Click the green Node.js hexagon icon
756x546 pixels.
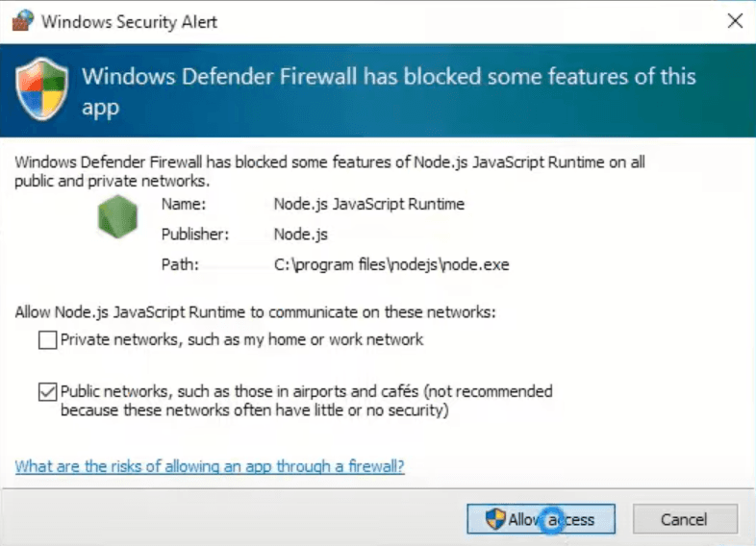click(118, 217)
